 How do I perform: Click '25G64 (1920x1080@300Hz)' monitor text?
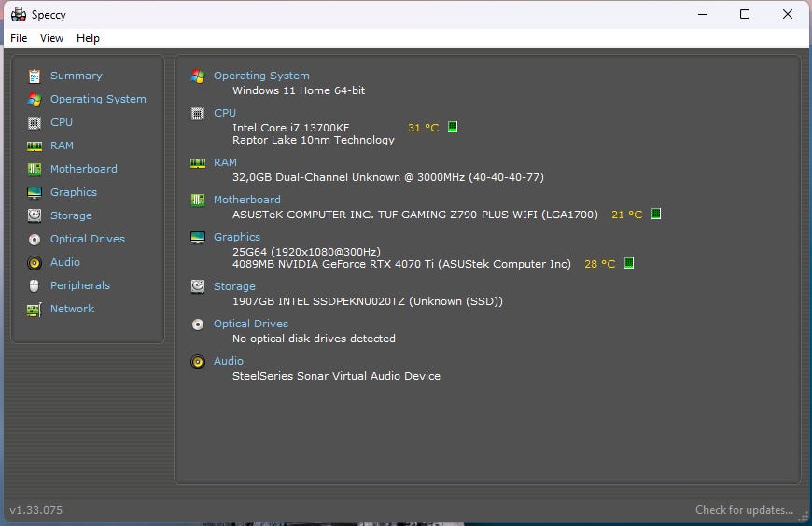coord(306,252)
